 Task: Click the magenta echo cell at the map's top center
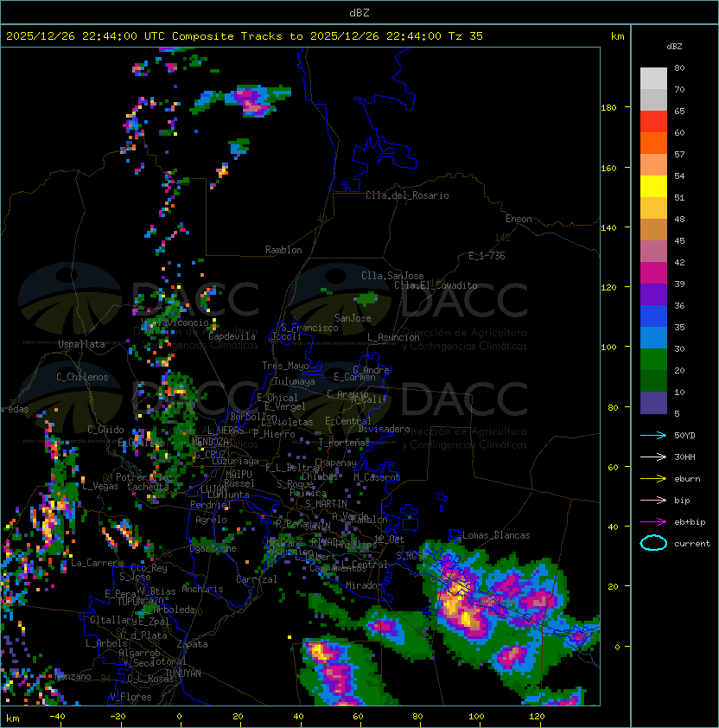point(251,101)
